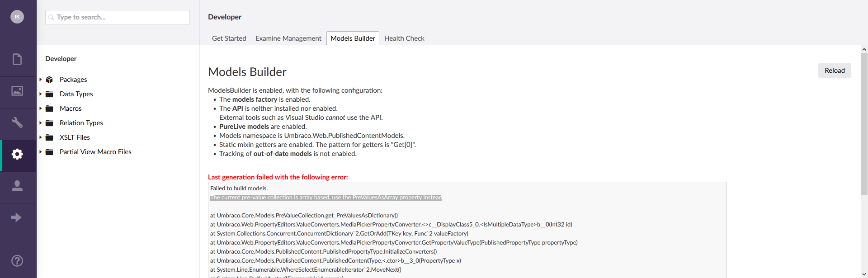Click the 'Last generation failed' error heading
The image size is (868, 278).
click(x=278, y=177)
